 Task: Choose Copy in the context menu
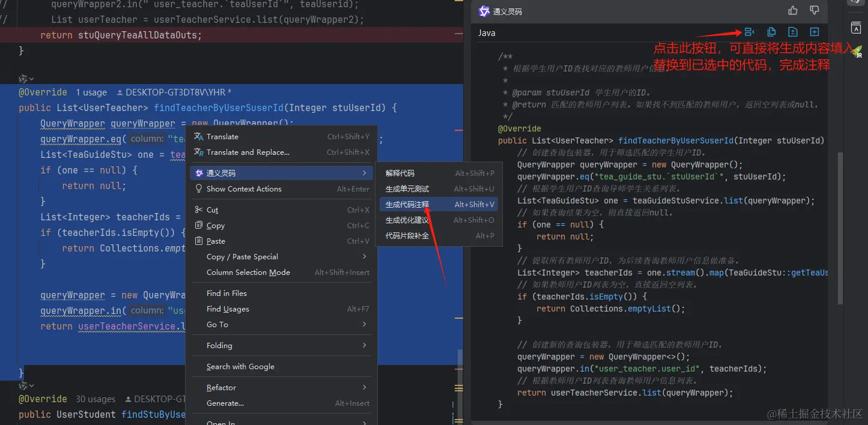tap(281, 225)
